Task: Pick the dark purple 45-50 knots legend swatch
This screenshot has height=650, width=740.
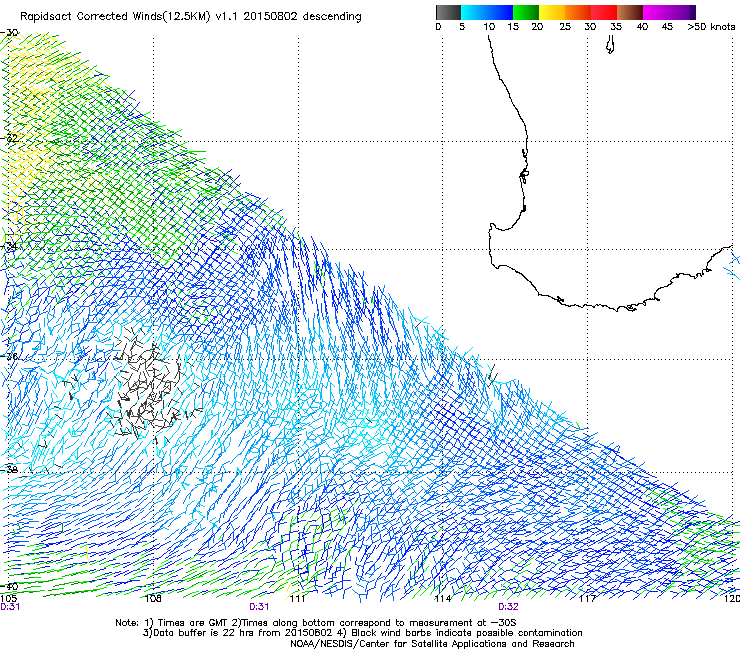Action: 682,12
